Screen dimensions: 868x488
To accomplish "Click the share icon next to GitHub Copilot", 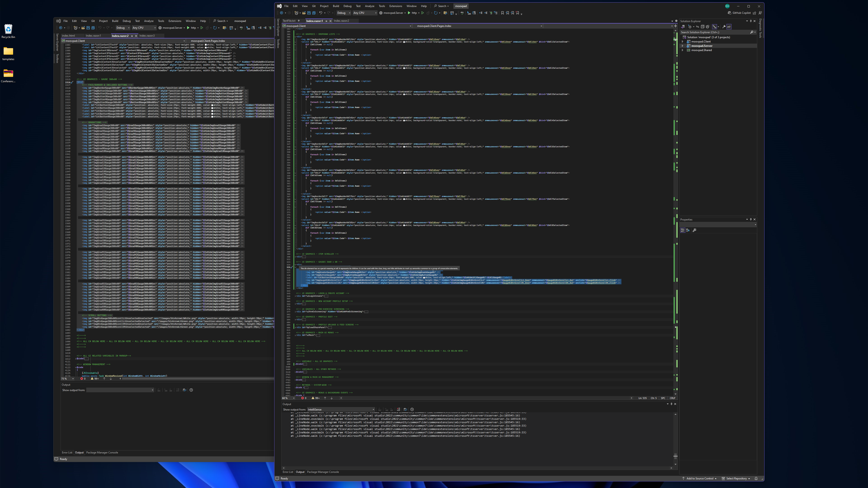I will (x=755, y=13).
